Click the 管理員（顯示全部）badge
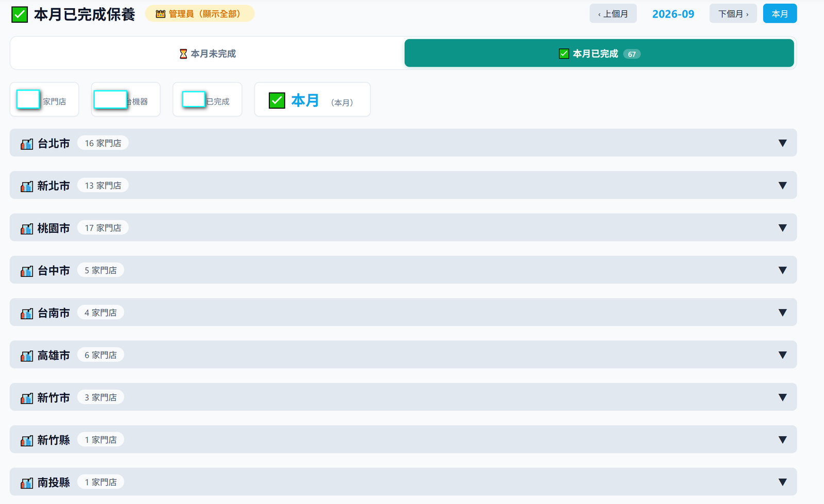 pos(200,14)
